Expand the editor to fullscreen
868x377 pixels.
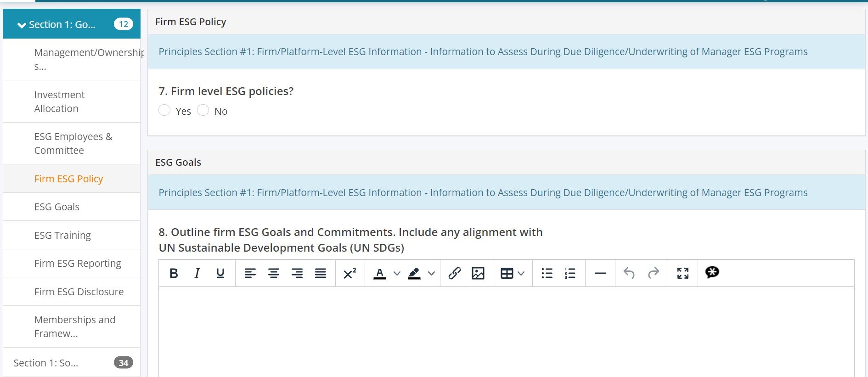click(x=683, y=273)
